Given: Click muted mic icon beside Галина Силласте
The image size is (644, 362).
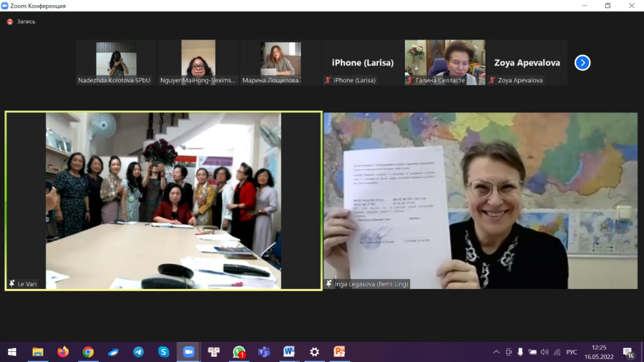Looking at the screenshot, I should click(410, 80).
